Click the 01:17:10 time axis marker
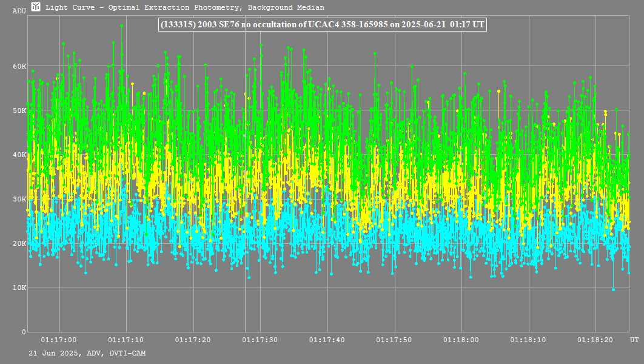The image size is (644, 364). 126,340
